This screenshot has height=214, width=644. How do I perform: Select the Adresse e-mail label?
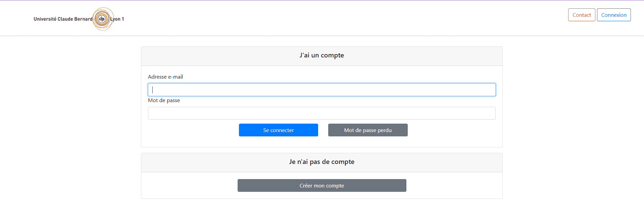[x=165, y=77]
